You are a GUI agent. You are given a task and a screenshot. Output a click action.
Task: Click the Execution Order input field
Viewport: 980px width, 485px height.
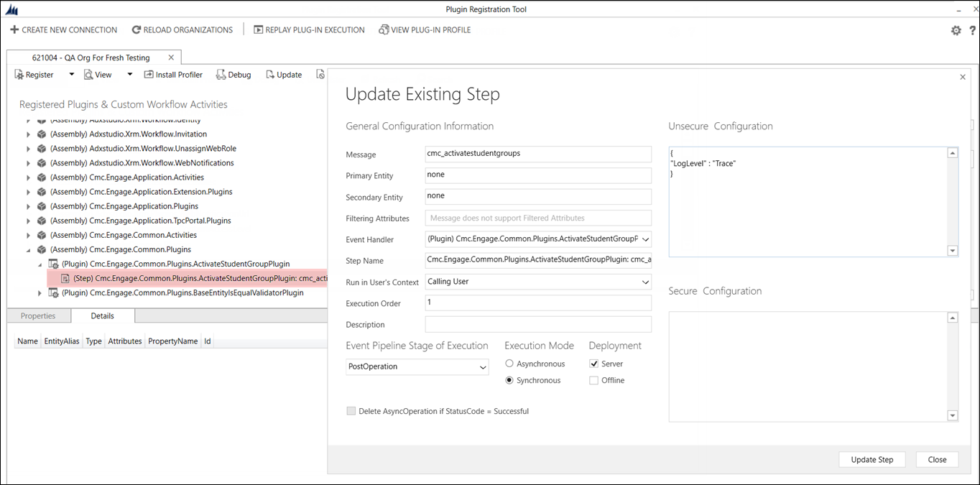pos(537,303)
